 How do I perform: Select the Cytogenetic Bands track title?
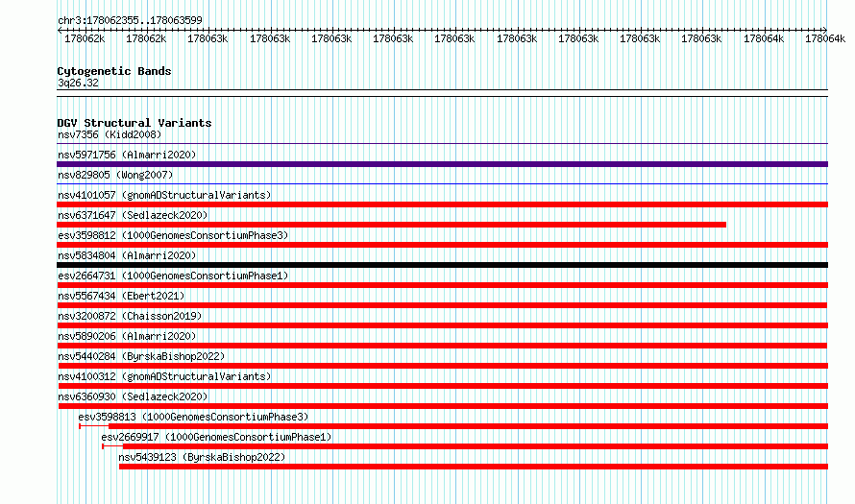114,71
